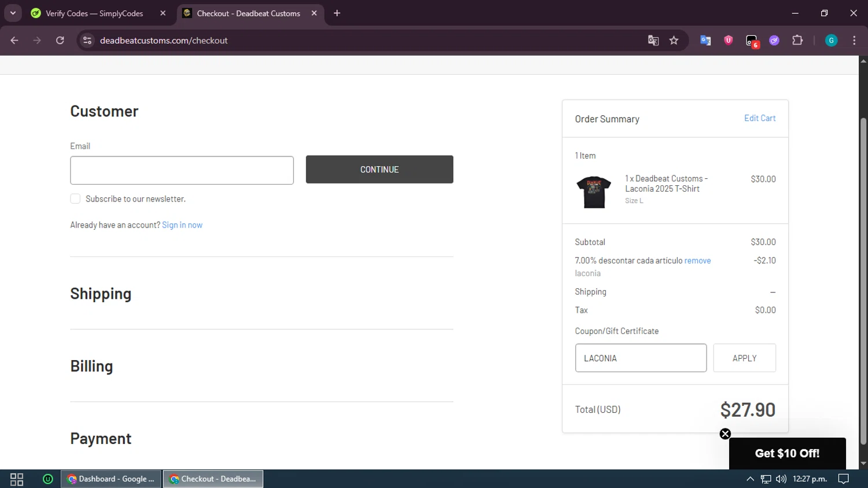Open the tab search dropdown arrow
This screenshot has height=488, width=868.
(13, 13)
